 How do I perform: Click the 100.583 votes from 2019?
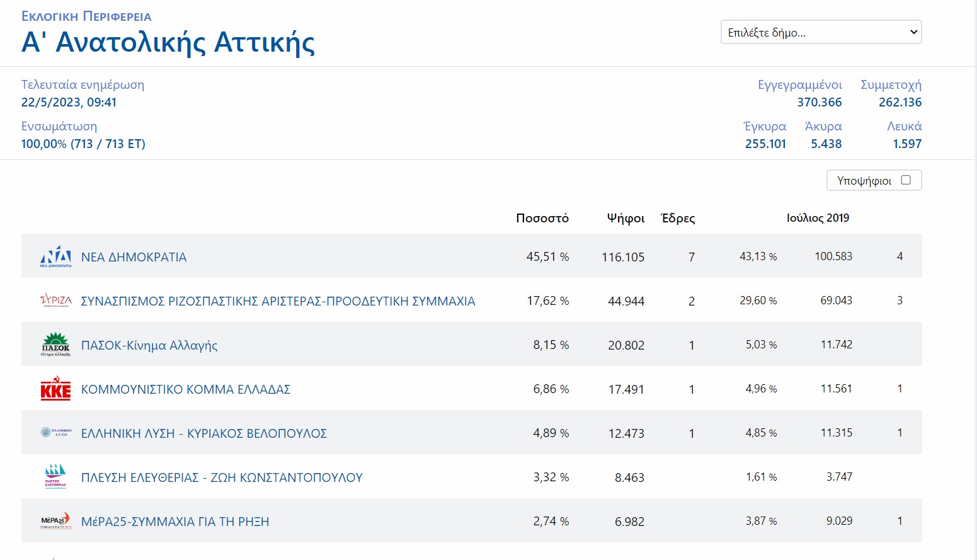tap(833, 256)
